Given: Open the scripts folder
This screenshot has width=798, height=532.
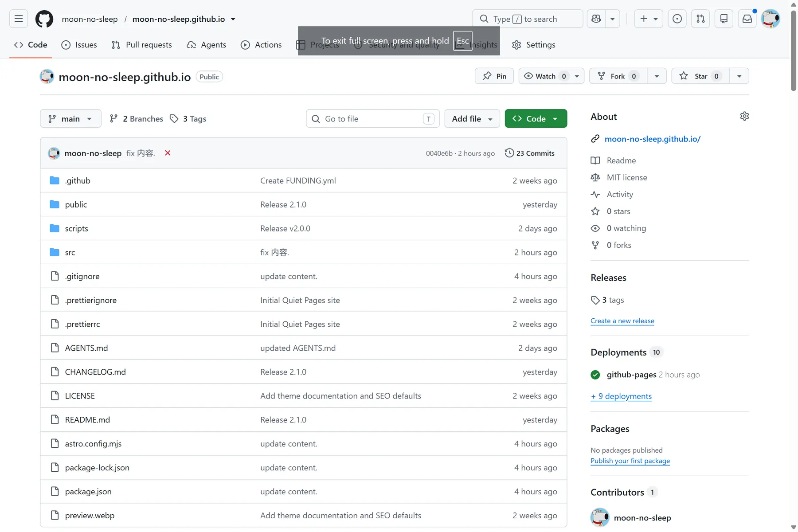Looking at the screenshot, I should tap(76, 228).
